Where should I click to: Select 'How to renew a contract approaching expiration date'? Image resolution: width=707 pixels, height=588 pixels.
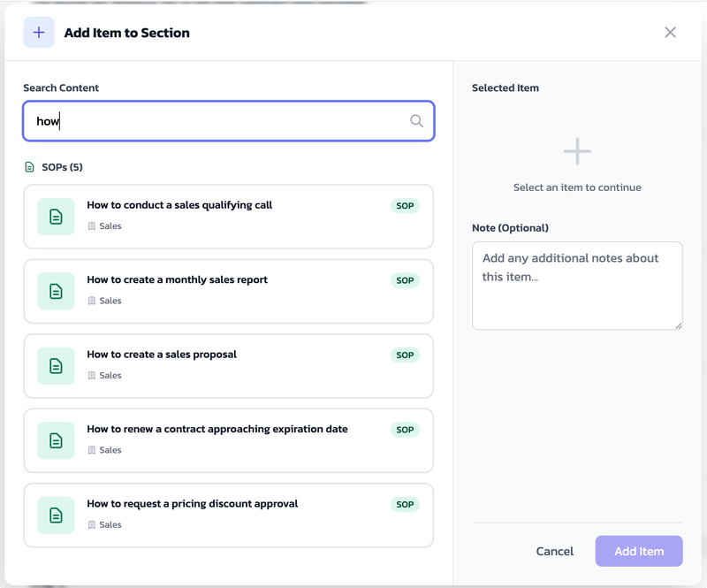(x=217, y=429)
